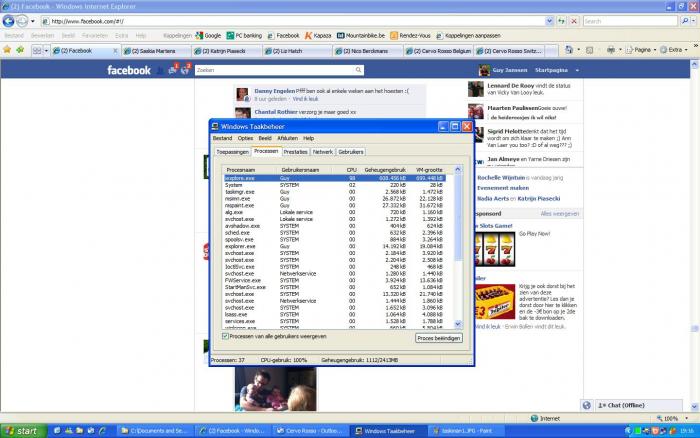Open the Favorites star icon
Viewport: 700px width, 438px height.
pyautogui.click(x=7, y=49)
